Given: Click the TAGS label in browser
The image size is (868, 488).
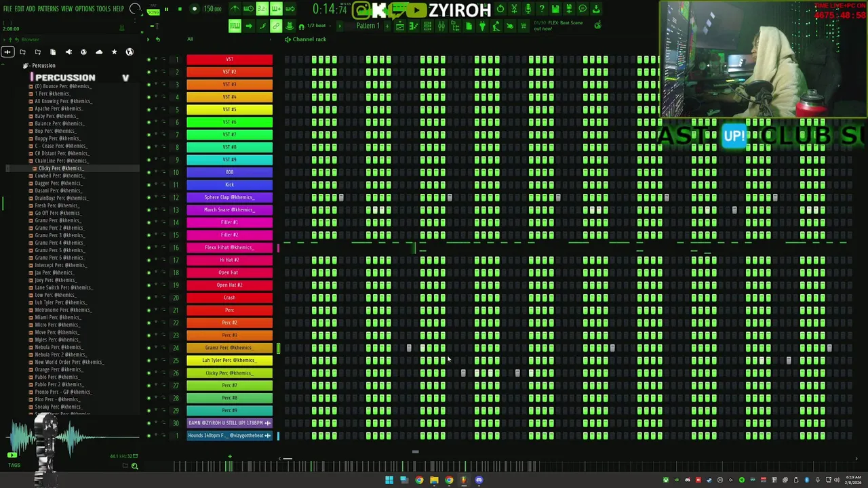Looking at the screenshot, I should [14, 466].
